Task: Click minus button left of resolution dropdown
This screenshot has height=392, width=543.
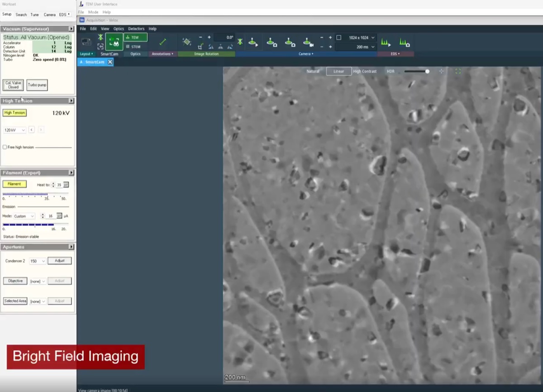Action: (x=322, y=38)
